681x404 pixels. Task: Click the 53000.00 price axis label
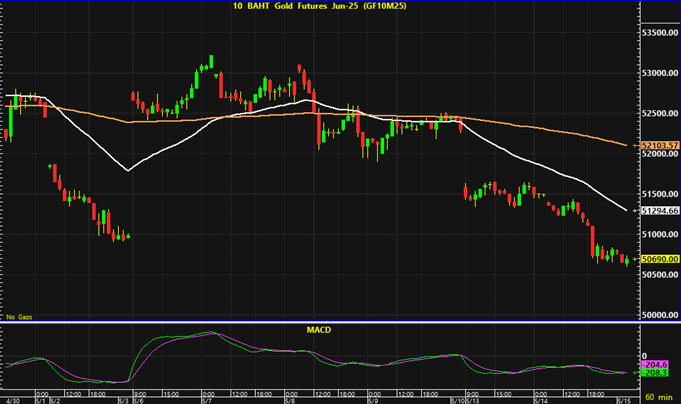pyautogui.click(x=660, y=74)
